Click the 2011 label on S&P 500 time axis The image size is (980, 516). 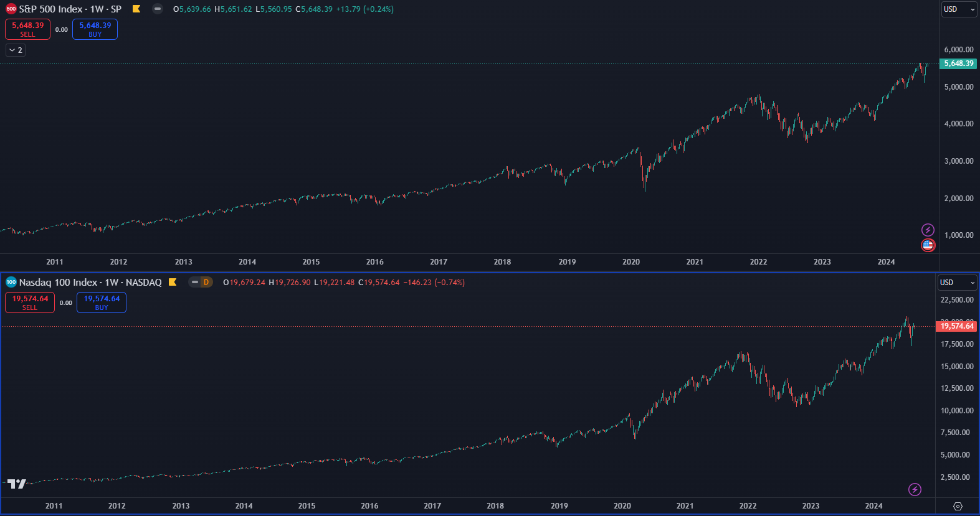55,262
